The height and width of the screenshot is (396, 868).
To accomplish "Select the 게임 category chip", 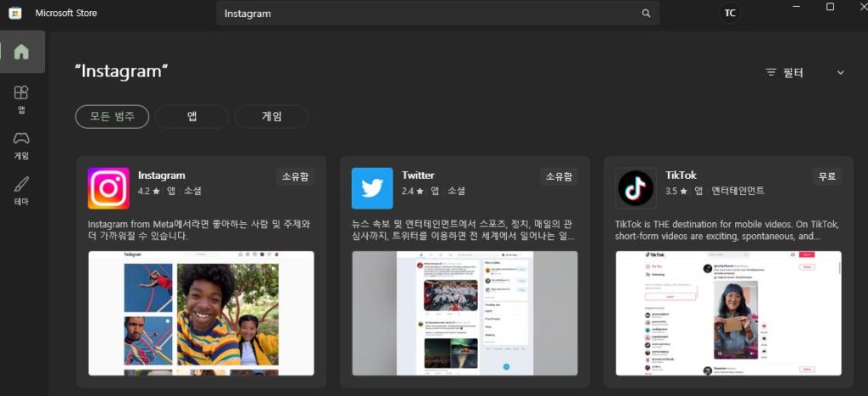I will pos(272,117).
